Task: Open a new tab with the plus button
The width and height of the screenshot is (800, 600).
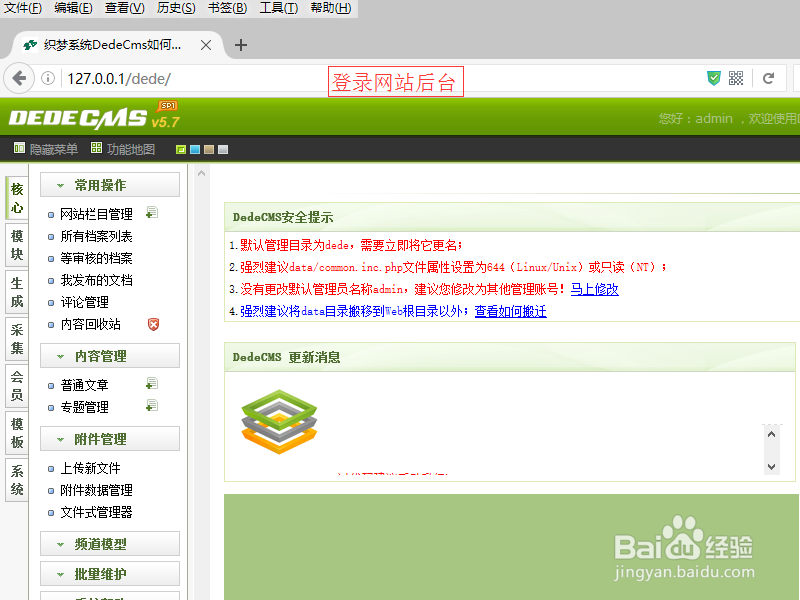Action: pos(241,45)
